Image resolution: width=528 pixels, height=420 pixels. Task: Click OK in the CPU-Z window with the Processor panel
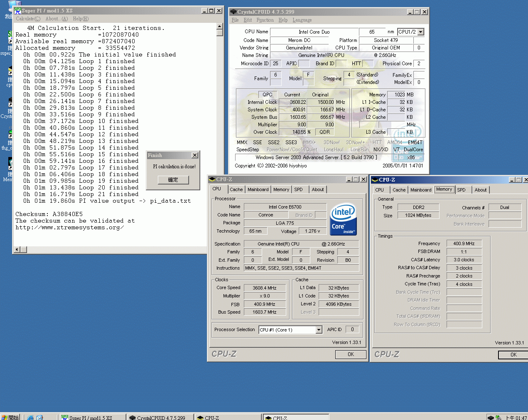(x=351, y=354)
